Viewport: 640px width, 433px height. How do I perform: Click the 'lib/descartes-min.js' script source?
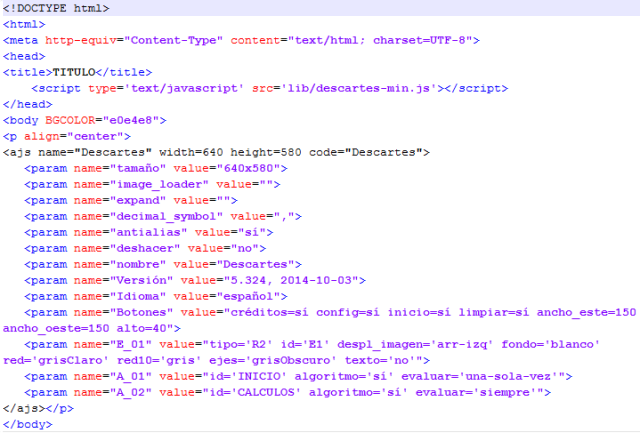(x=359, y=88)
